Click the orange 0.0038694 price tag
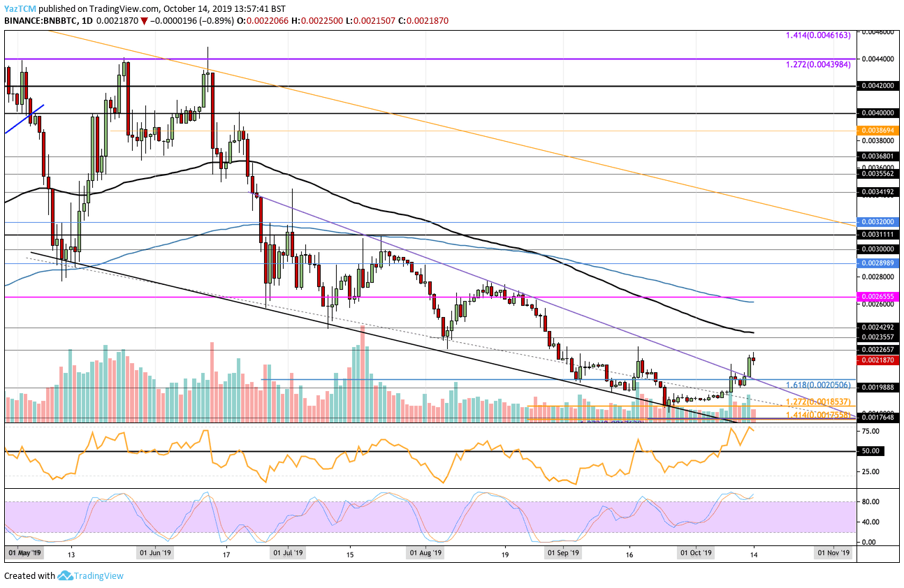 pos(878,130)
